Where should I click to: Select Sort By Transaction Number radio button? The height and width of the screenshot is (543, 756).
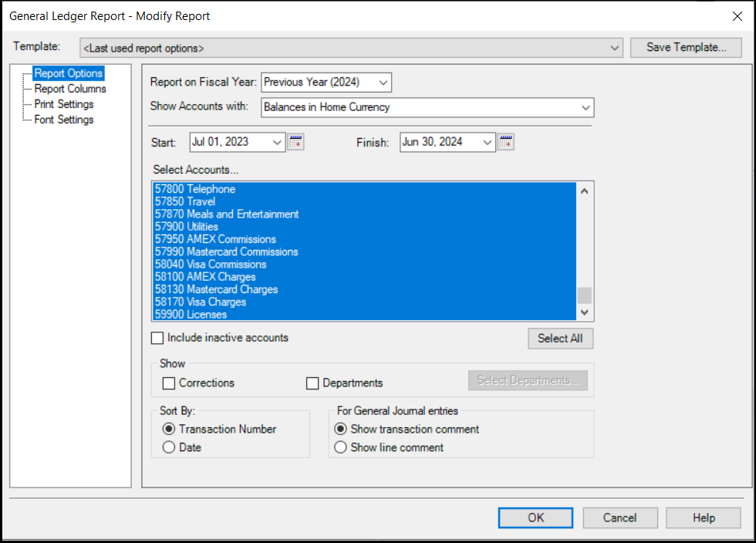[x=169, y=429]
